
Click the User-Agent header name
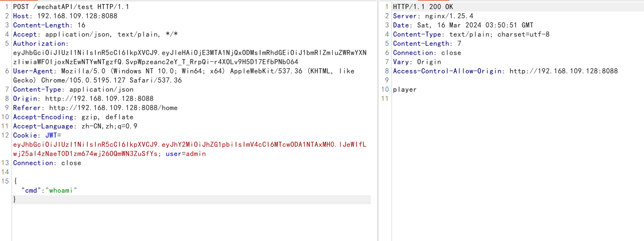(33, 71)
